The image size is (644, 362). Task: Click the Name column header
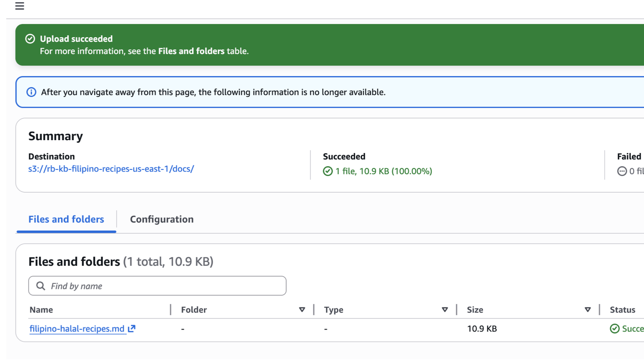point(41,310)
